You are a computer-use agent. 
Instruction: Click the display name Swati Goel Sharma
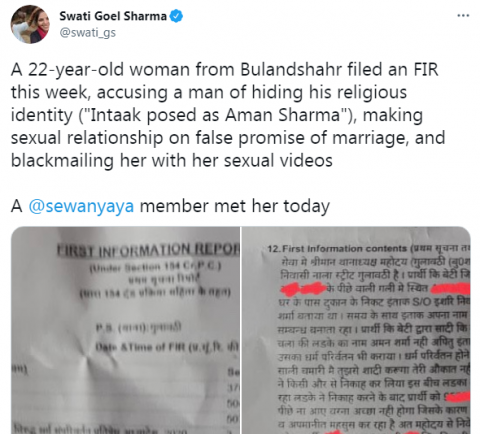tap(113, 16)
